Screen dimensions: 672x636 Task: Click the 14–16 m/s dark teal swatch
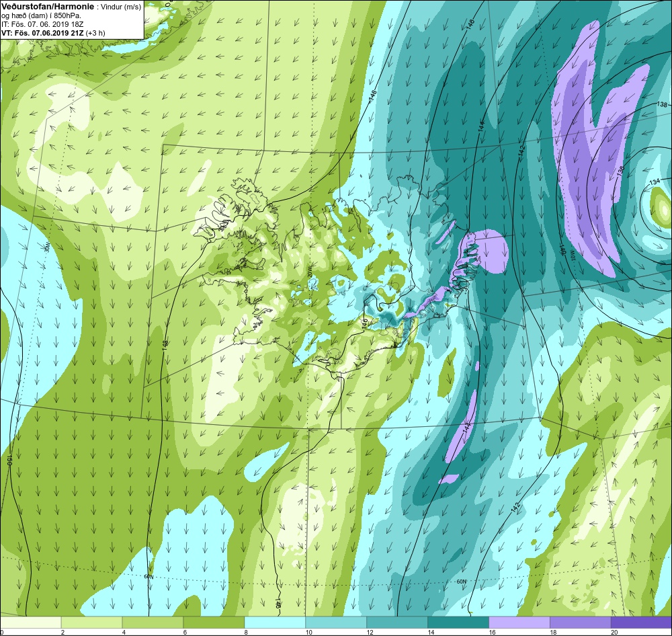[x=458, y=622]
